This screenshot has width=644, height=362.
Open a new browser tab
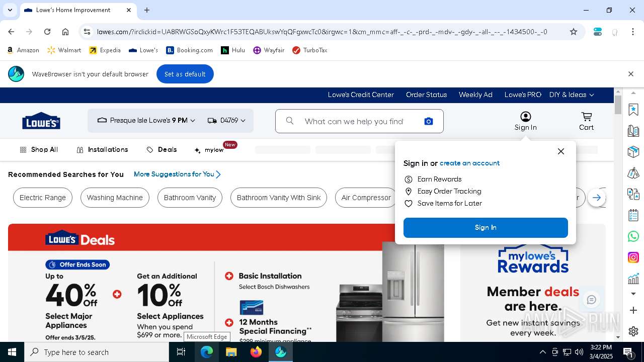[147, 10]
